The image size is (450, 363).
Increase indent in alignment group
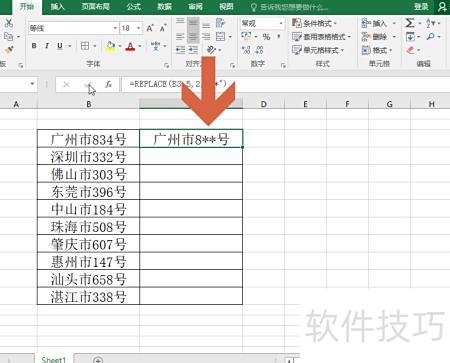tap(193, 50)
